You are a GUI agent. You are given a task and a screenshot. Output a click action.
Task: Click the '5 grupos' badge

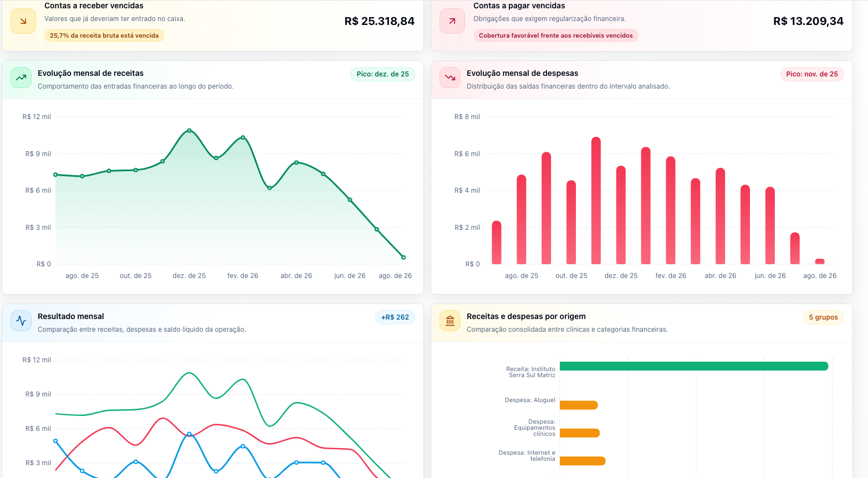(823, 317)
